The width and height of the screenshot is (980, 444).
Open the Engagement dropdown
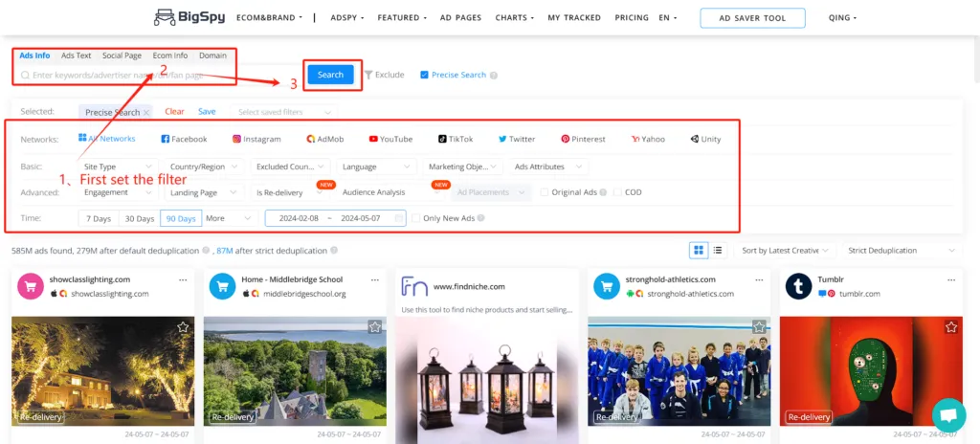(x=118, y=192)
